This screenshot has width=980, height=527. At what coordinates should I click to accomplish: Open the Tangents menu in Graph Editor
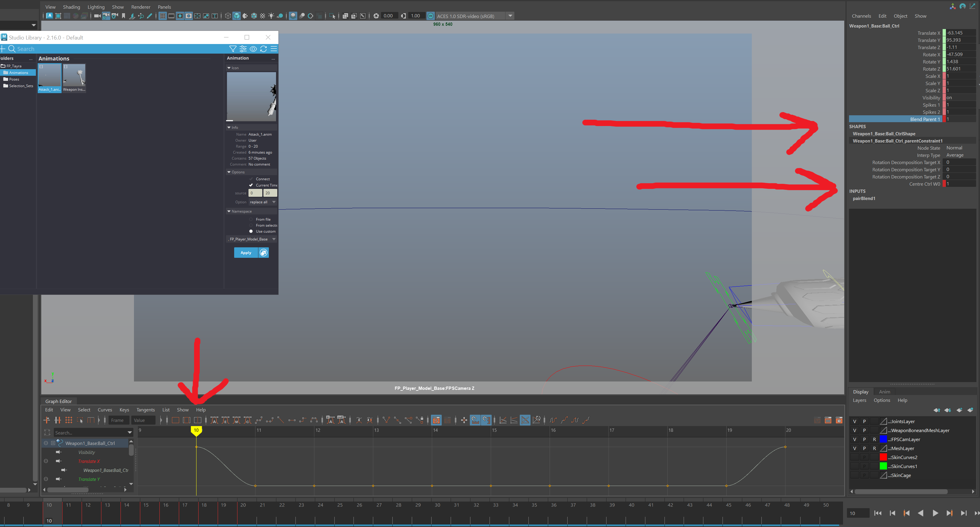145,410
